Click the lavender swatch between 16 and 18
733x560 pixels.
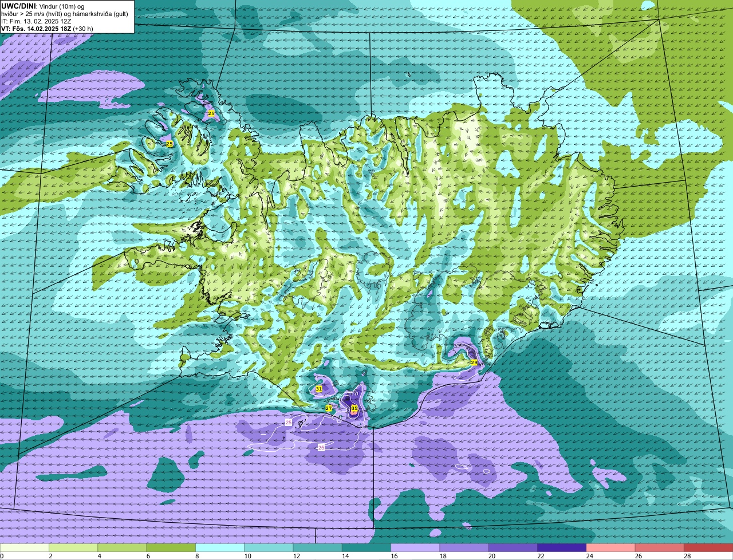pyautogui.click(x=415, y=547)
